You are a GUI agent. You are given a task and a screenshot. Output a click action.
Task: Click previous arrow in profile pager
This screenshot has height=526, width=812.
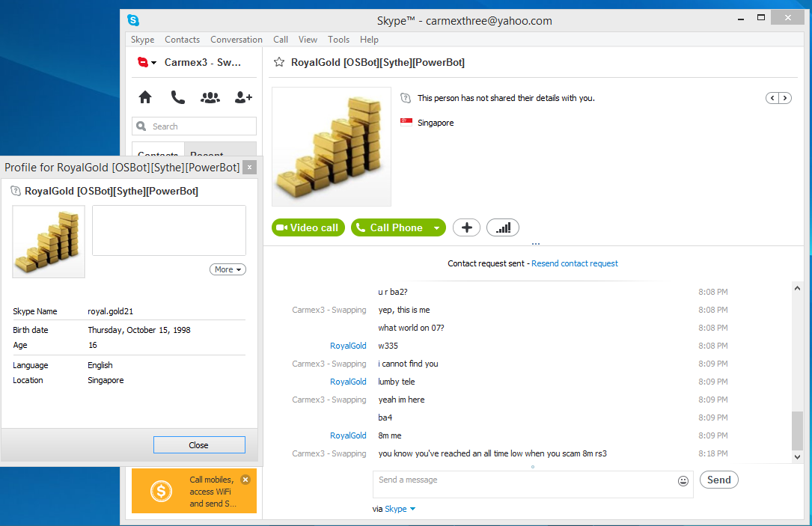point(772,98)
